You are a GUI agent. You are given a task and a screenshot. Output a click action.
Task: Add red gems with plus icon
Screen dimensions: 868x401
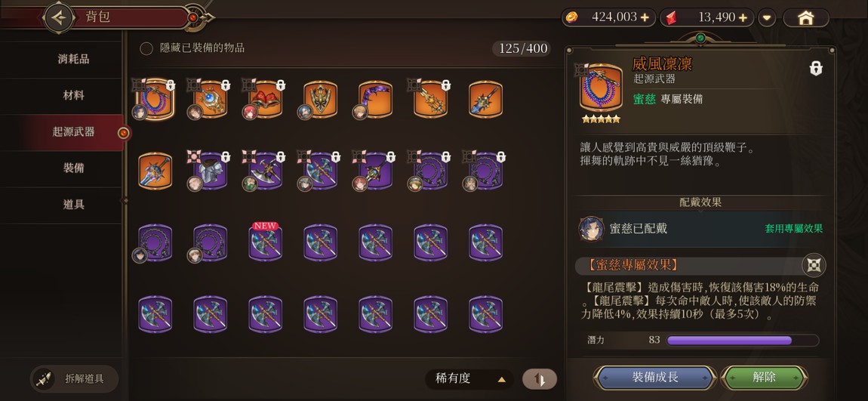[743, 17]
